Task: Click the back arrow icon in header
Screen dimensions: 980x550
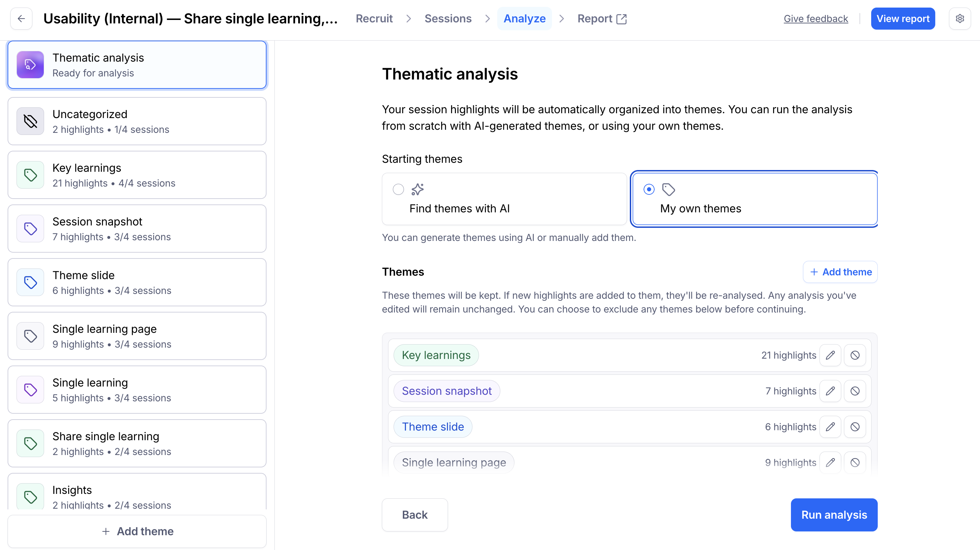Action: click(21, 19)
